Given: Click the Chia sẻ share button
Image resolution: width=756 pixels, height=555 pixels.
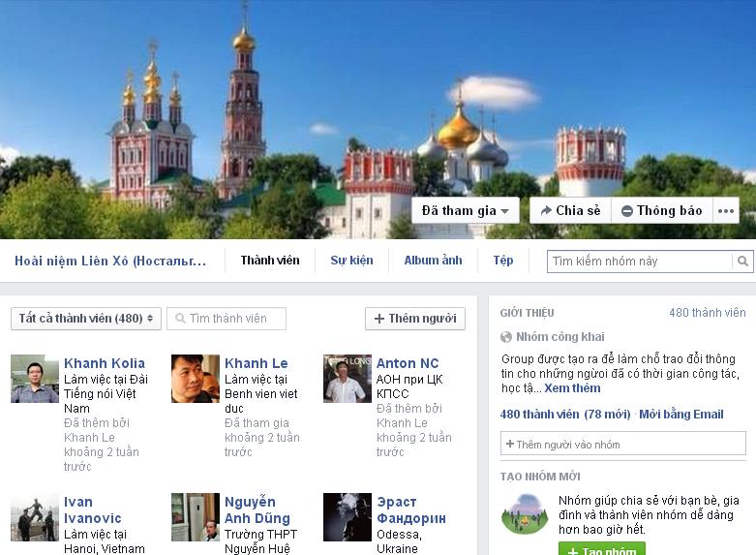Looking at the screenshot, I should point(570,211).
